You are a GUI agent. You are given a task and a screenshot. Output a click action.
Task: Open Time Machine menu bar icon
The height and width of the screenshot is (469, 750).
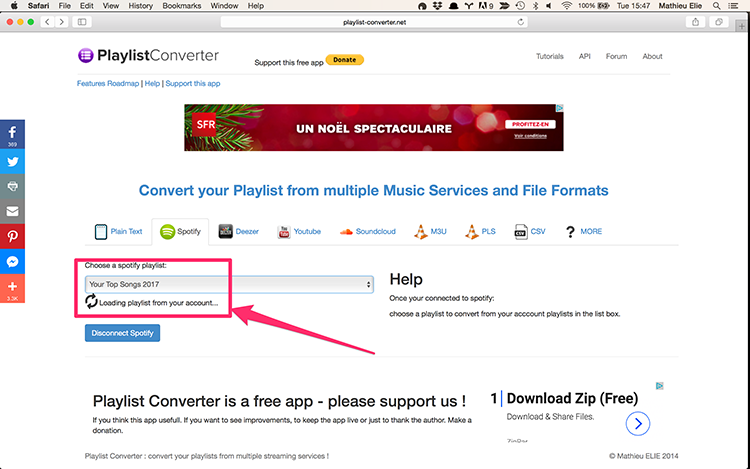pyautogui.click(x=520, y=6)
